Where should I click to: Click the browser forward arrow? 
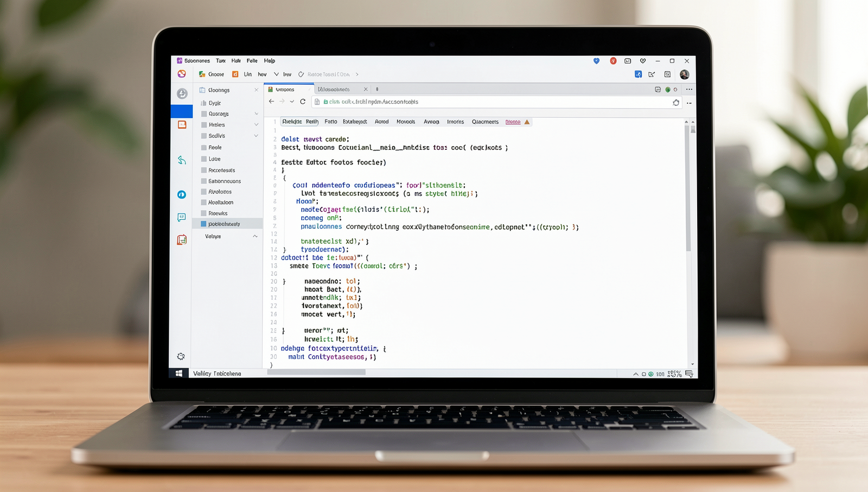click(x=282, y=102)
